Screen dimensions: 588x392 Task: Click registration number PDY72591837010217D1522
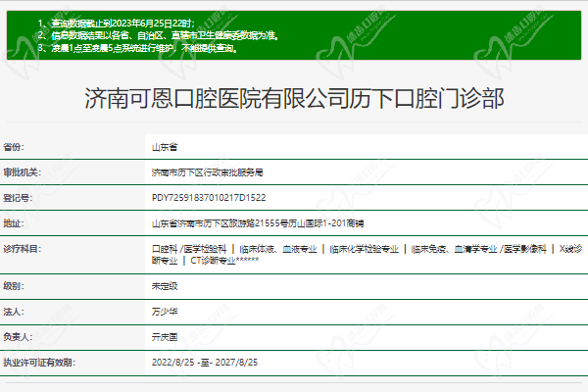[x=209, y=198]
